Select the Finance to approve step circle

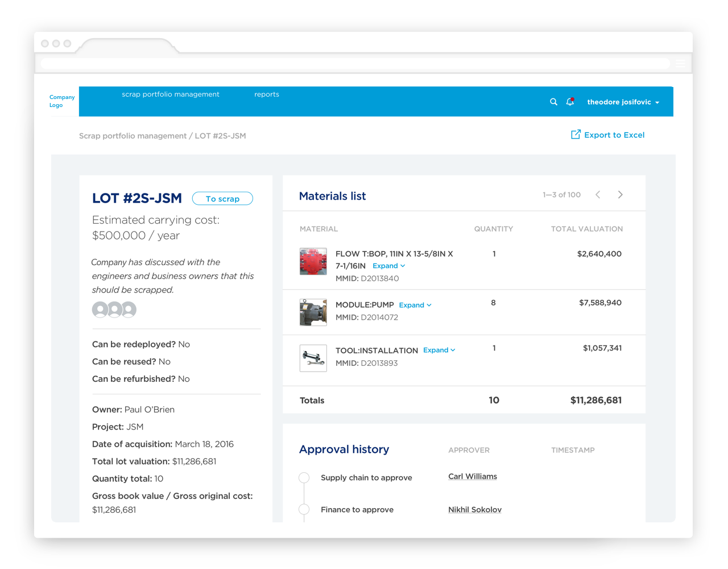tap(304, 509)
